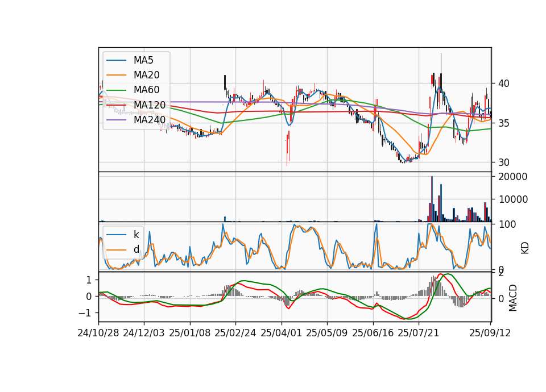Screen dimensions: 546x392
Task: Click the 25/07/21 date axis label
Action: 418,333
